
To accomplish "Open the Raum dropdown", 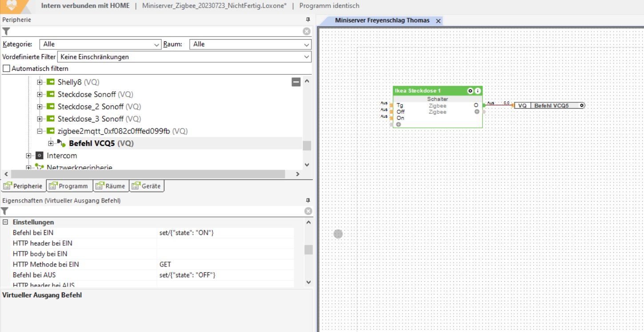I will click(x=250, y=45).
